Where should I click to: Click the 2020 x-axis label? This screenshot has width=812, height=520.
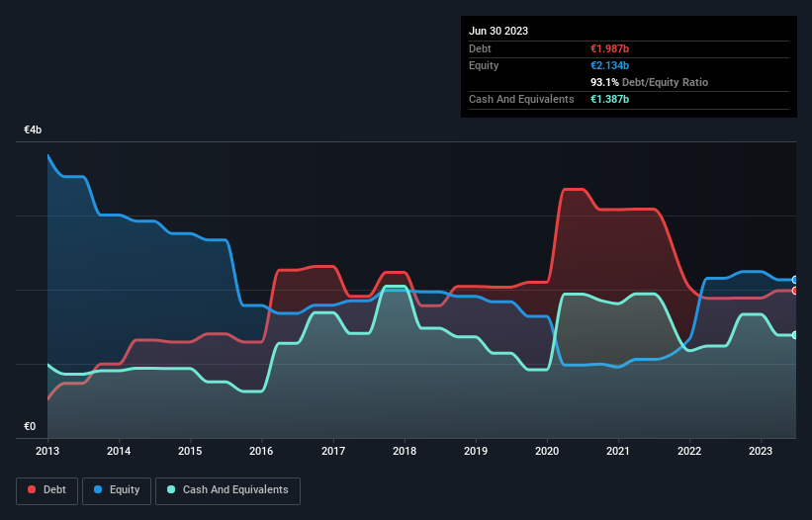547,451
